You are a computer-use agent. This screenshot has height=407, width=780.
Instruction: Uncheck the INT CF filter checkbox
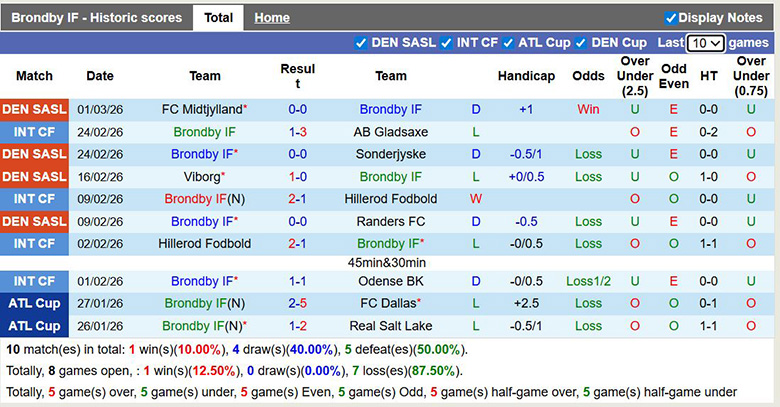[445, 43]
